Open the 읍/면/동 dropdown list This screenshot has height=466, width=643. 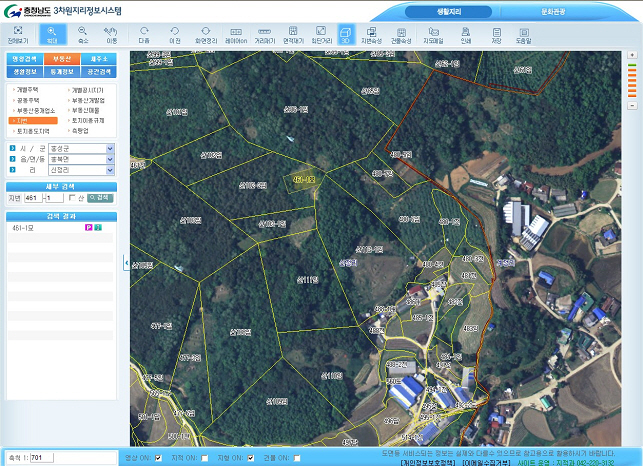(109, 160)
